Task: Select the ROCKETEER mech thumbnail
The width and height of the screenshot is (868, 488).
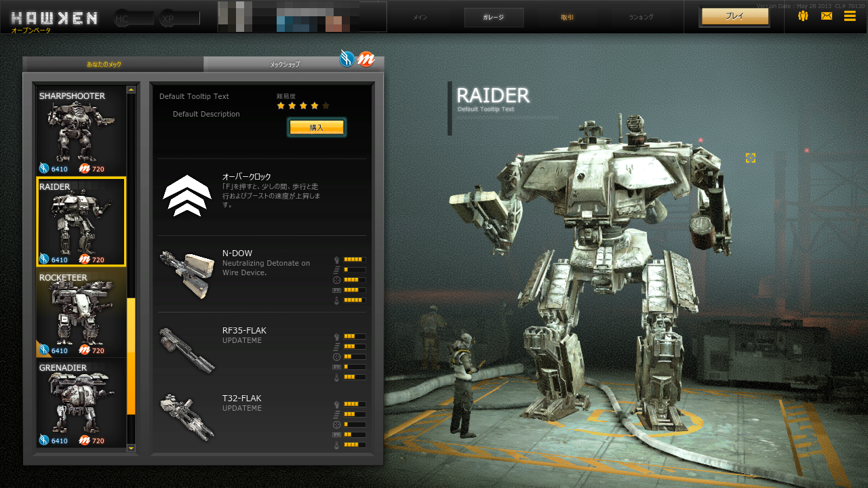Action: pos(81,312)
